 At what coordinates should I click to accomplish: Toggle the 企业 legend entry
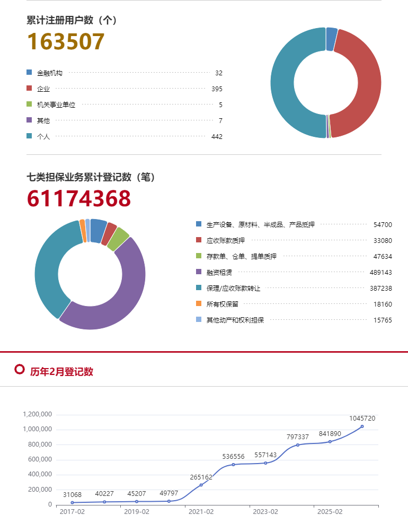pos(43,89)
